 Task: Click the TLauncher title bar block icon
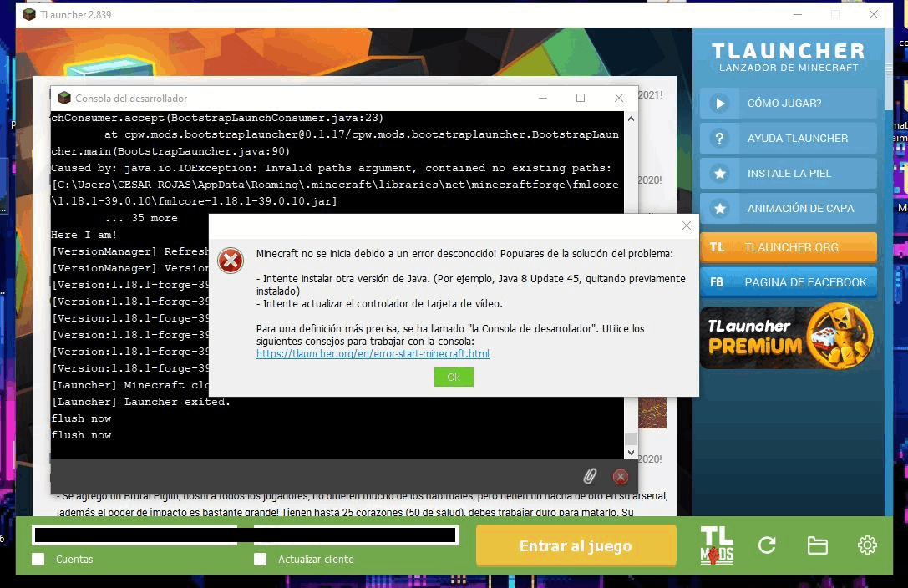click(29, 14)
